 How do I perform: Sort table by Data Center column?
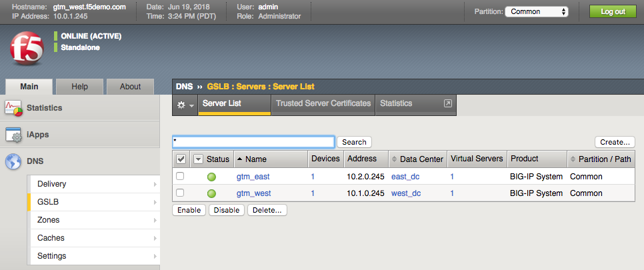pyautogui.click(x=417, y=159)
